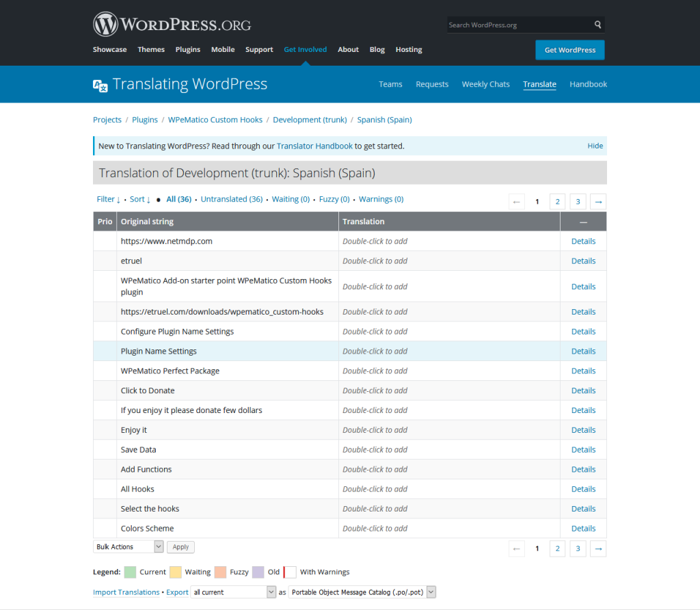
Task: Open the Translator Handbook link
Action: (x=314, y=146)
